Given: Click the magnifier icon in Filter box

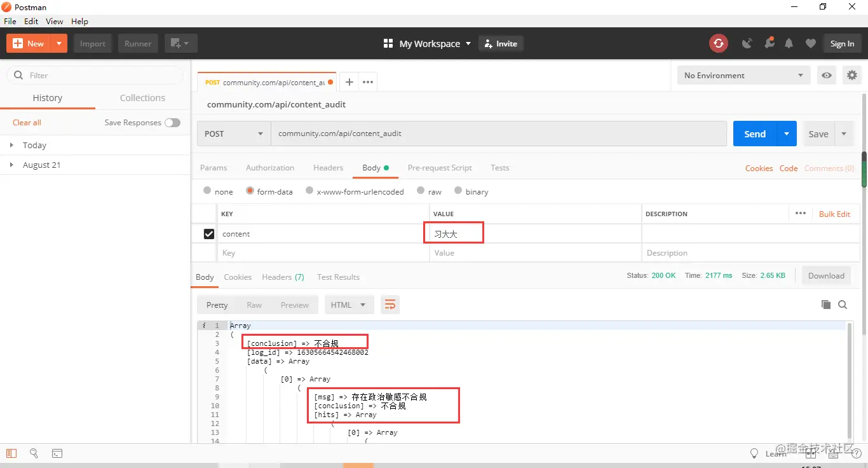Looking at the screenshot, I should click(18, 75).
